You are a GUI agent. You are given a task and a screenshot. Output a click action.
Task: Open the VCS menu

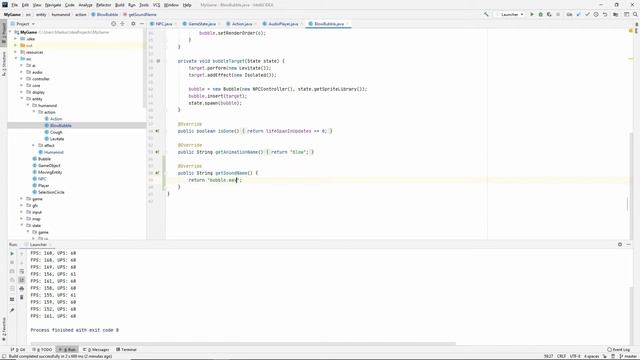pos(156,5)
